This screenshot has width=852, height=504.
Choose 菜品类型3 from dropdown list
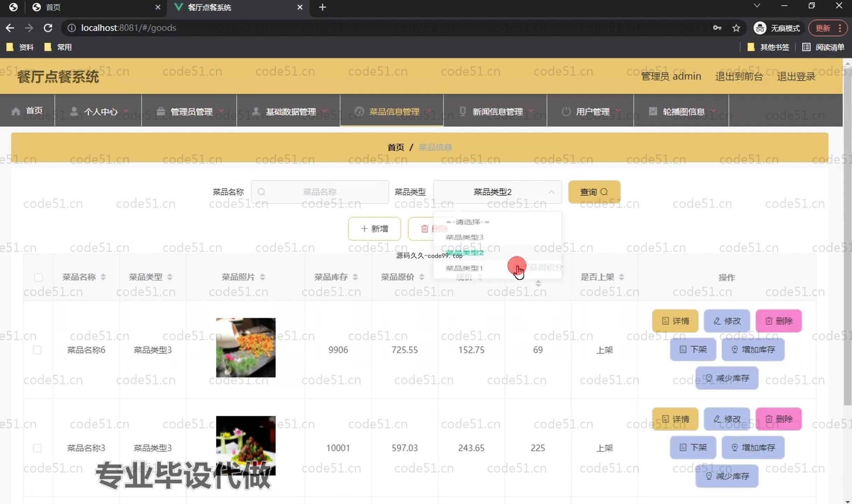[x=497, y=237]
